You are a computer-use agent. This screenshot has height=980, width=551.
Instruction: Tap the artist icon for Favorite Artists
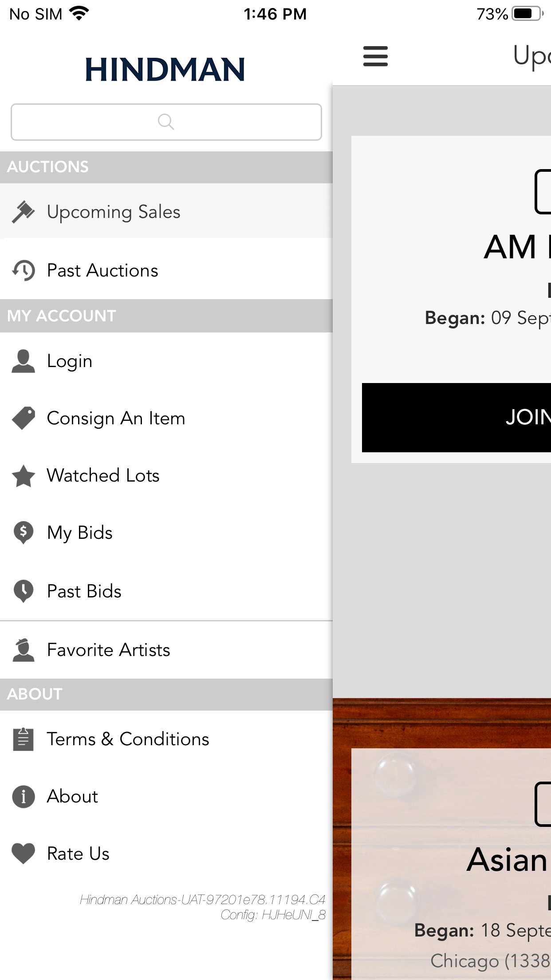coord(23,650)
